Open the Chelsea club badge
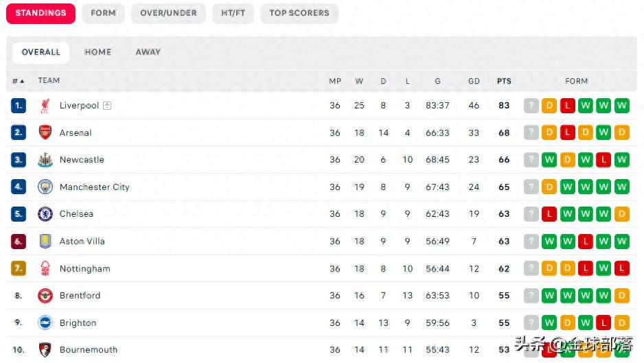 click(x=45, y=214)
